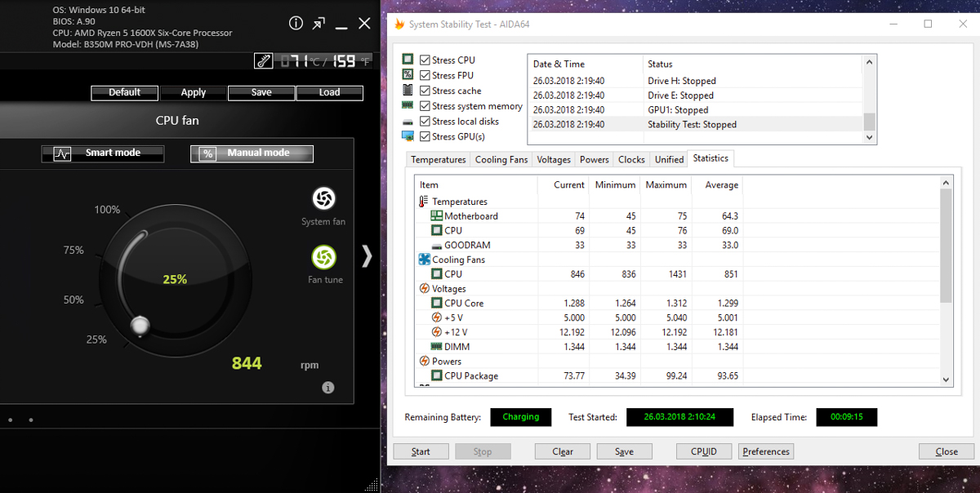Click the Clear button
The width and height of the screenshot is (980, 493).
click(x=563, y=451)
